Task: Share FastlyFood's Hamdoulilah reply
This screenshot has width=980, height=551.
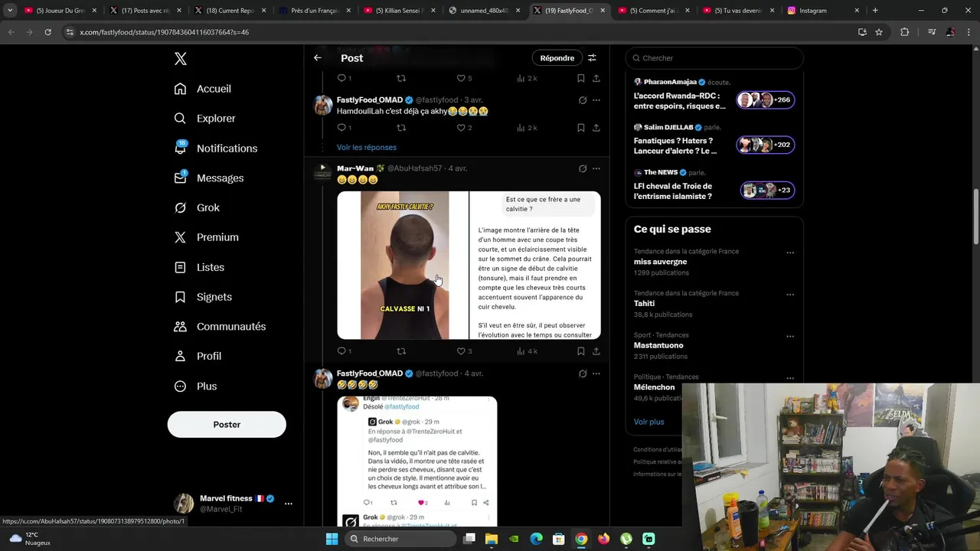Action: click(x=596, y=128)
